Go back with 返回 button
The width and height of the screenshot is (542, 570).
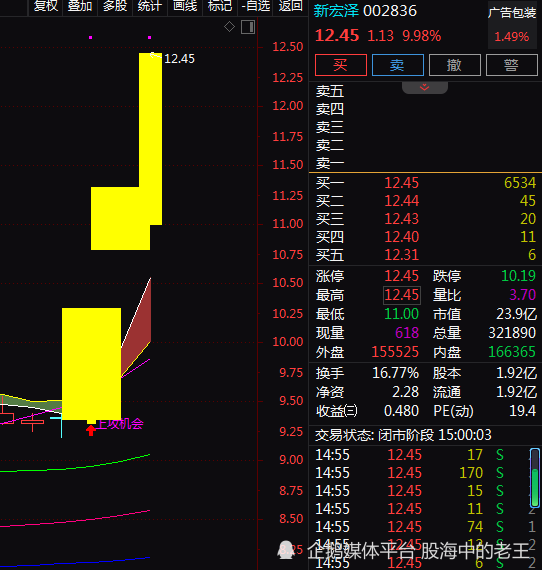[290, 6]
